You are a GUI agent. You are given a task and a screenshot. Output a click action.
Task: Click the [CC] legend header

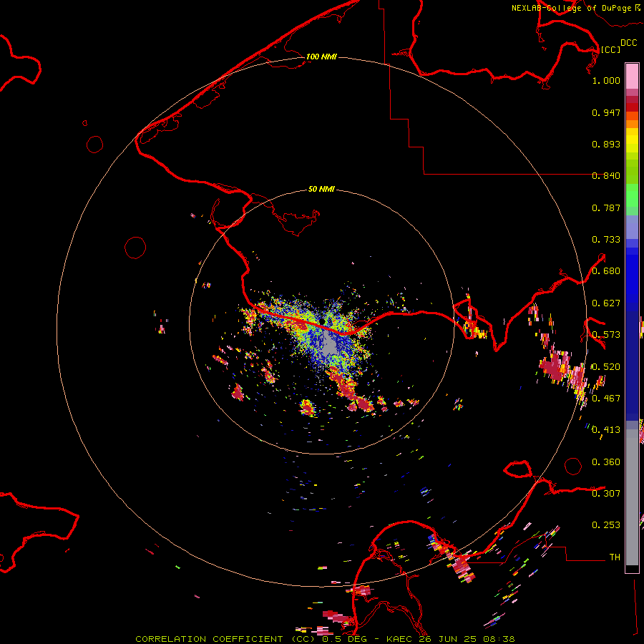[x=610, y=49]
